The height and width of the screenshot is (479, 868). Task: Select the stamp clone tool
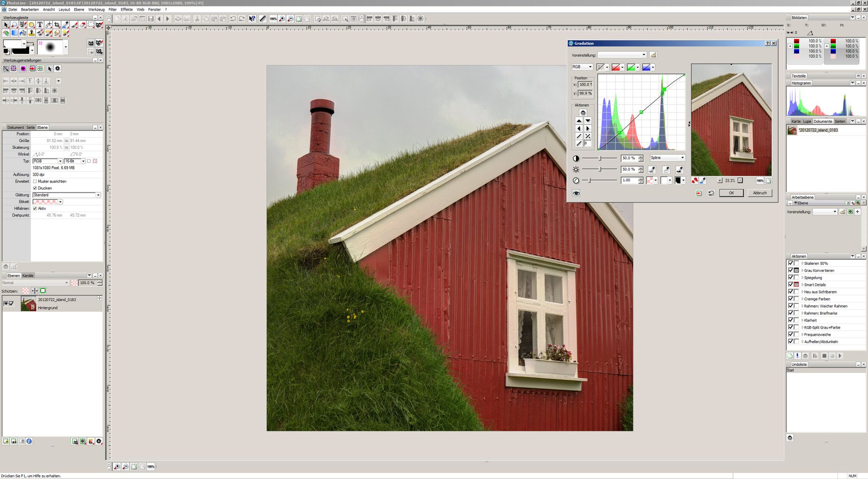(31, 33)
